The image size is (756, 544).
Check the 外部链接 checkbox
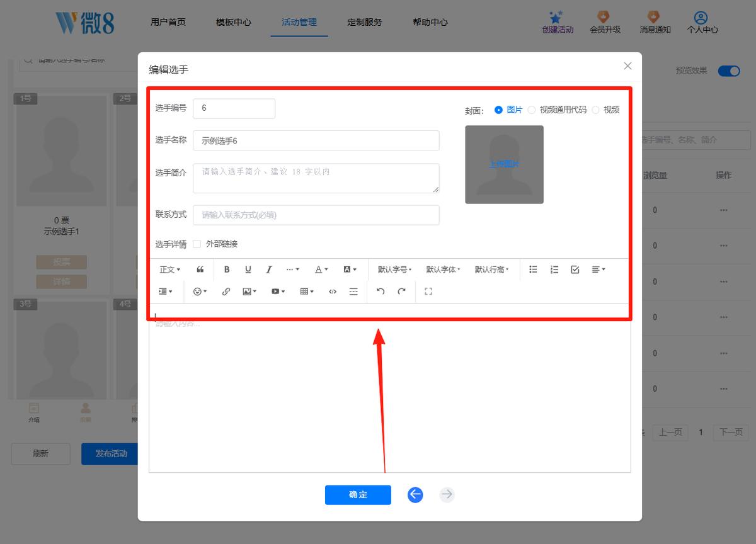(197, 244)
